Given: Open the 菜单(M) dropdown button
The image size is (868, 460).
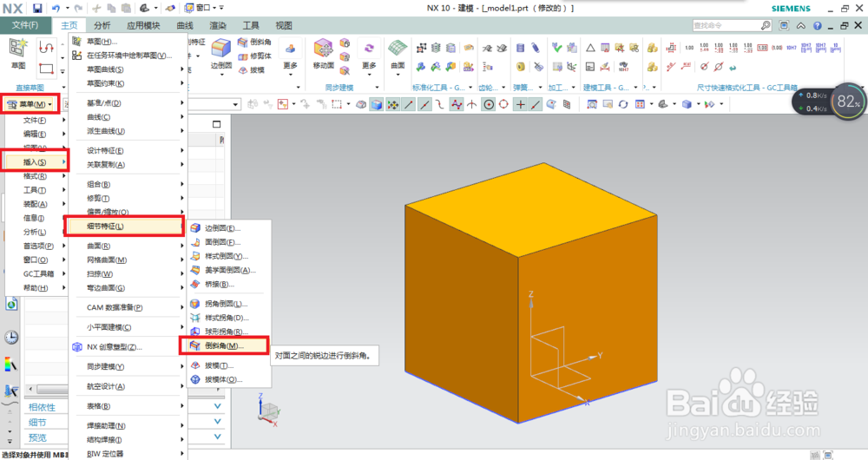Looking at the screenshot, I should (x=30, y=104).
